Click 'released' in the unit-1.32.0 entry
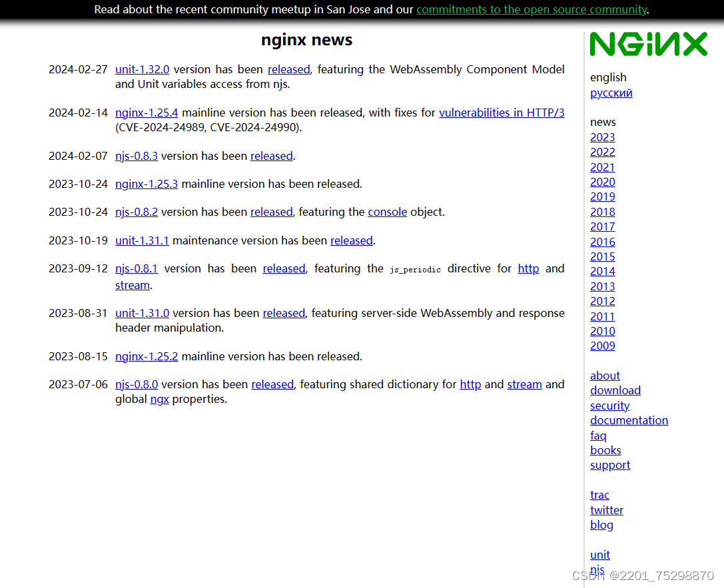 [289, 69]
